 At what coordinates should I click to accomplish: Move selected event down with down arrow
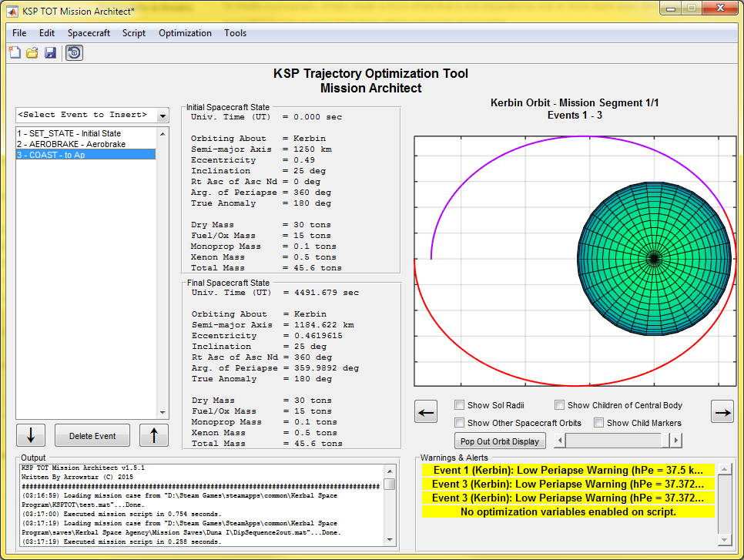(x=31, y=435)
